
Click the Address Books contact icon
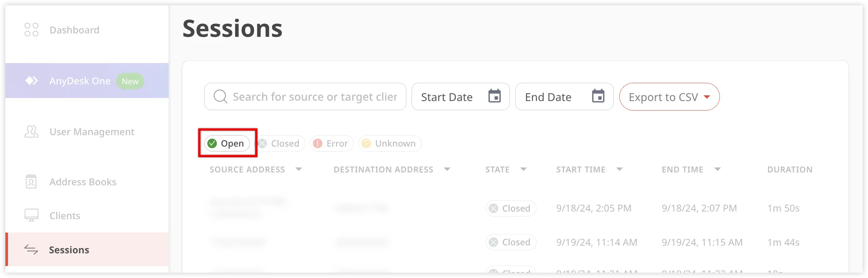coord(31,182)
